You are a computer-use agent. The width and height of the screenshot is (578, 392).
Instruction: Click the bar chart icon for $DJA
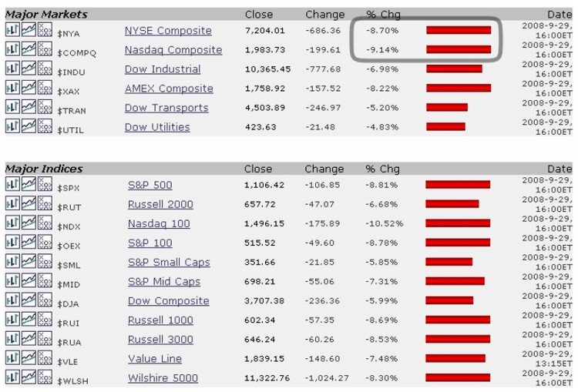point(12,299)
